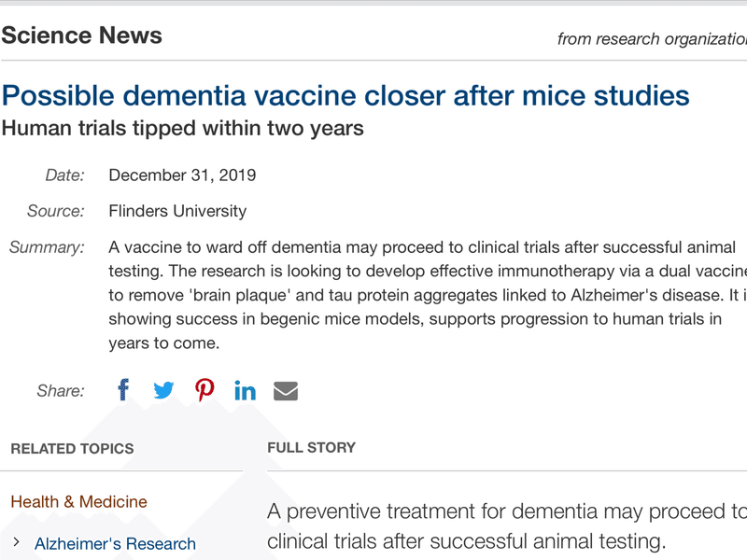Pin the article to Pinterest
Screen dimensions: 747x560
[x=204, y=389]
